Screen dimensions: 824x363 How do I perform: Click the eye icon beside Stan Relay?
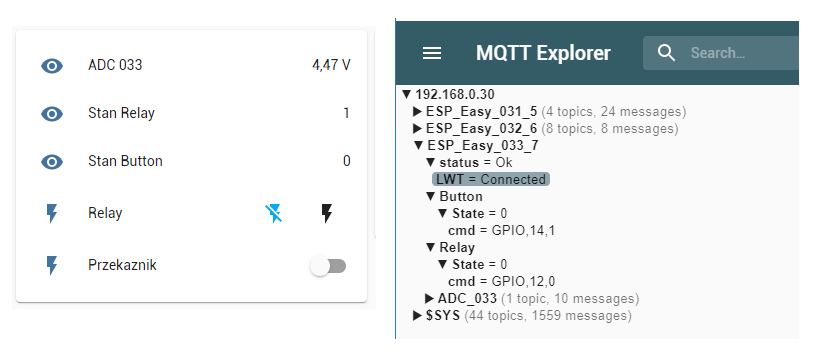(52, 113)
